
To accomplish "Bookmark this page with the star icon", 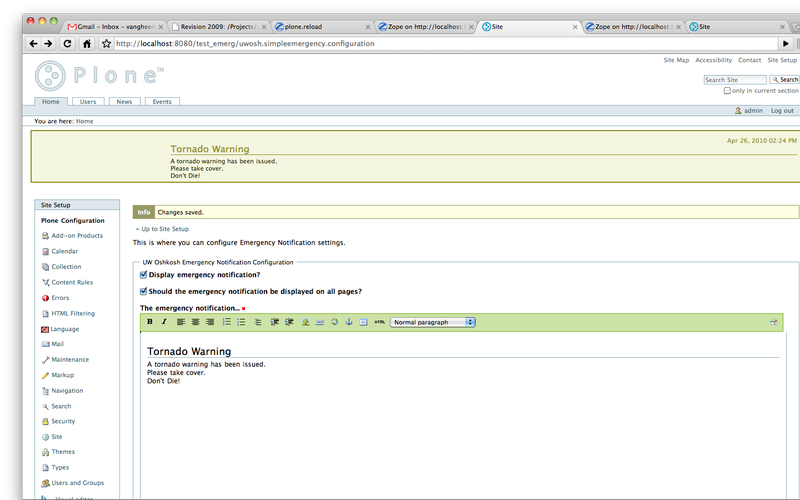I will (106, 44).
